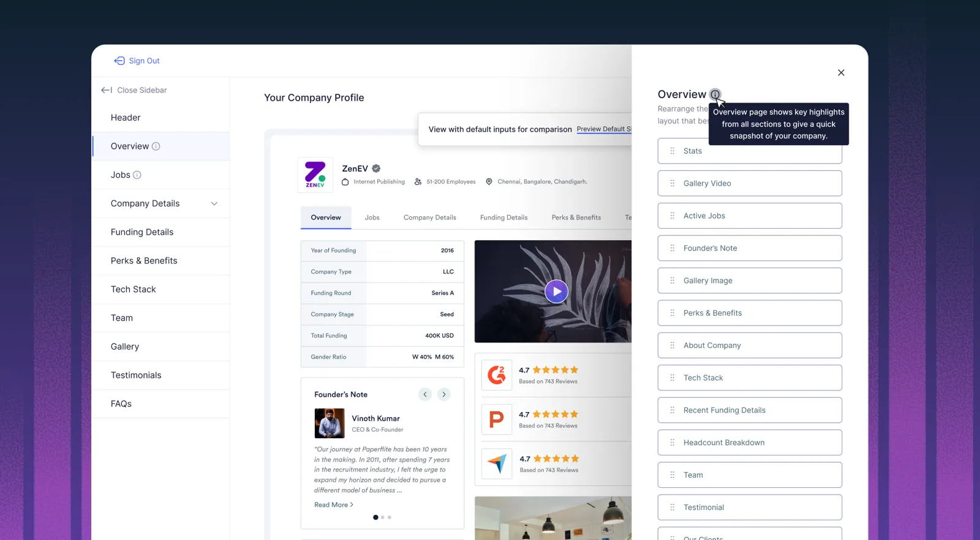The height and width of the screenshot is (540, 980).
Task: Grab the drag handle on Gallery Video row
Action: pos(672,183)
